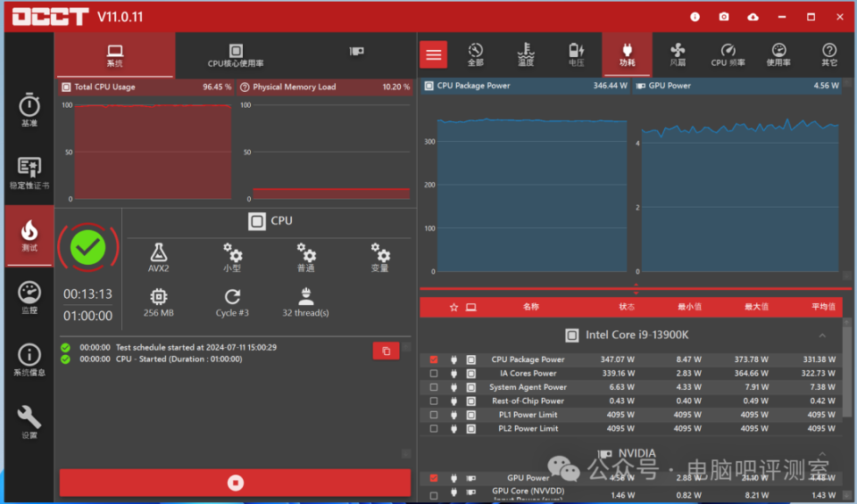Open the red hamburger menu
The image size is (857, 504).
coord(434,54)
